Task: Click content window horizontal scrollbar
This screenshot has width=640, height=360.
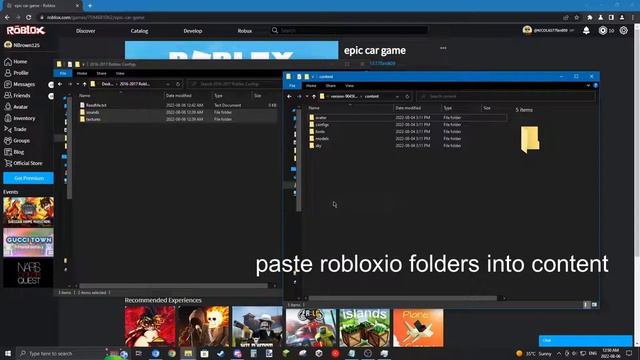Action: click(x=403, y=298)
